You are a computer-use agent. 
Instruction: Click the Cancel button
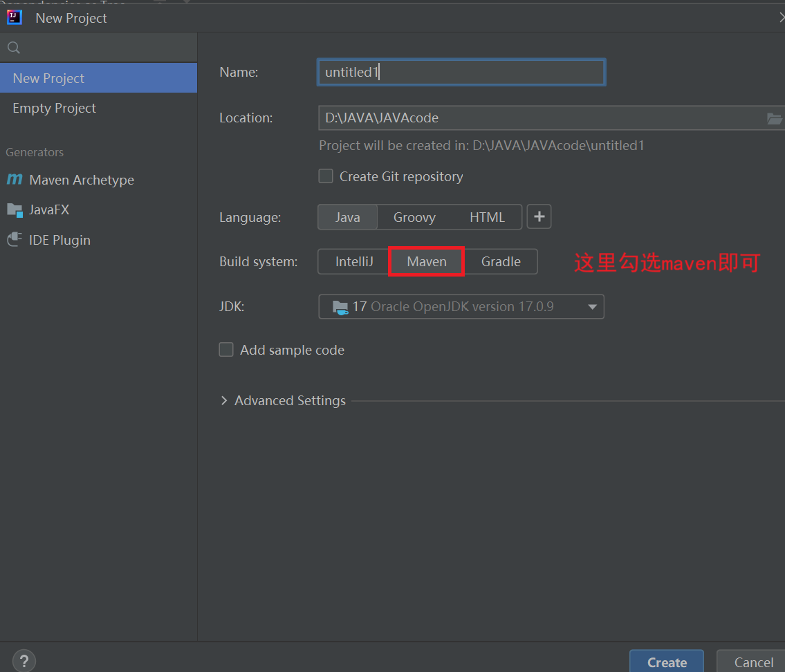752,662
